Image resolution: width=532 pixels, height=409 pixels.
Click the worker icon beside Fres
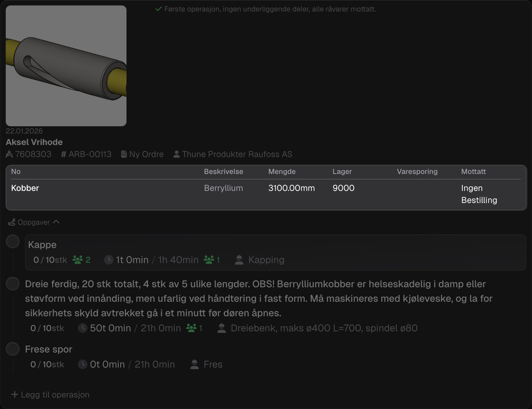click(x=195, y=364)
